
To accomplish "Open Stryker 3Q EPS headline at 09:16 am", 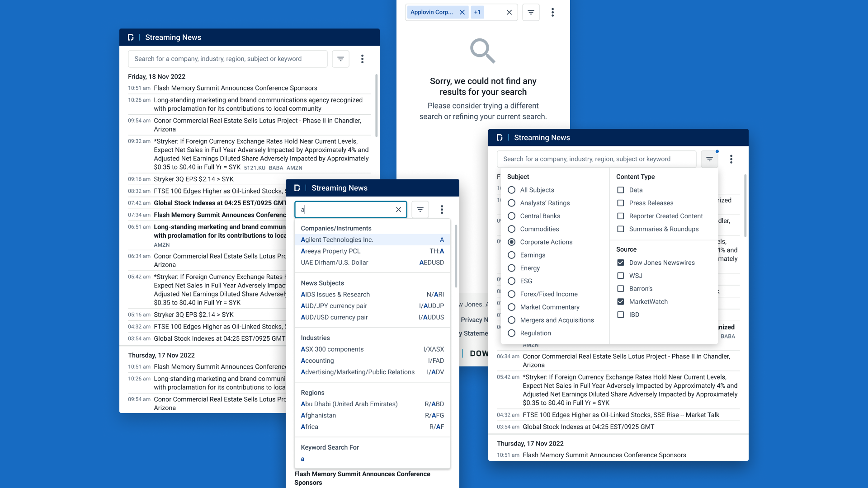I will (193, 179).
